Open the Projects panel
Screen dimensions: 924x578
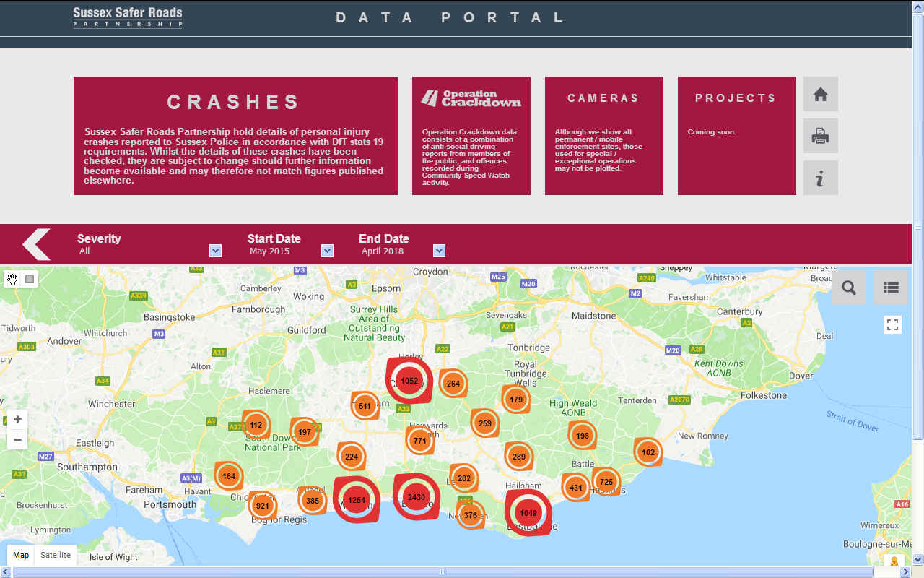pos(737,136)
